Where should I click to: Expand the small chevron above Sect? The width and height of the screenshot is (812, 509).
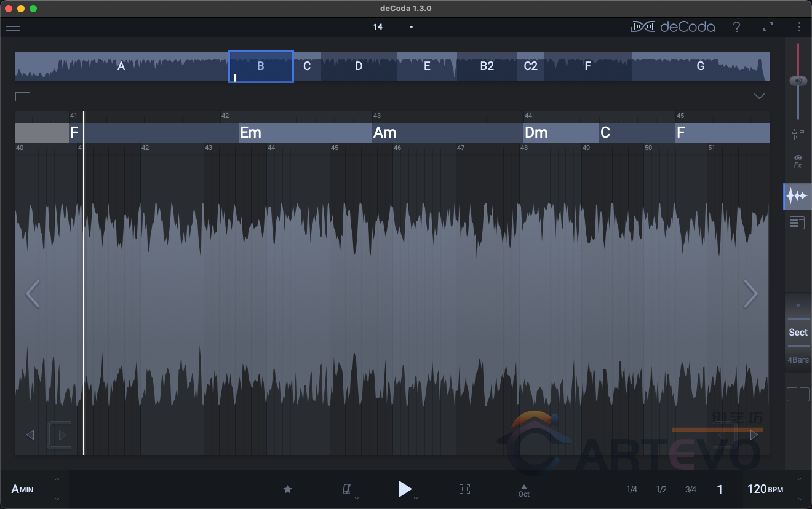(798, 306)
